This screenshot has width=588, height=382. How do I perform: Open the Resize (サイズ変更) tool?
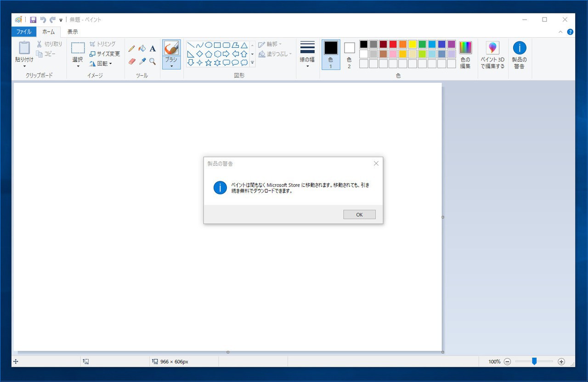point(104,54)
